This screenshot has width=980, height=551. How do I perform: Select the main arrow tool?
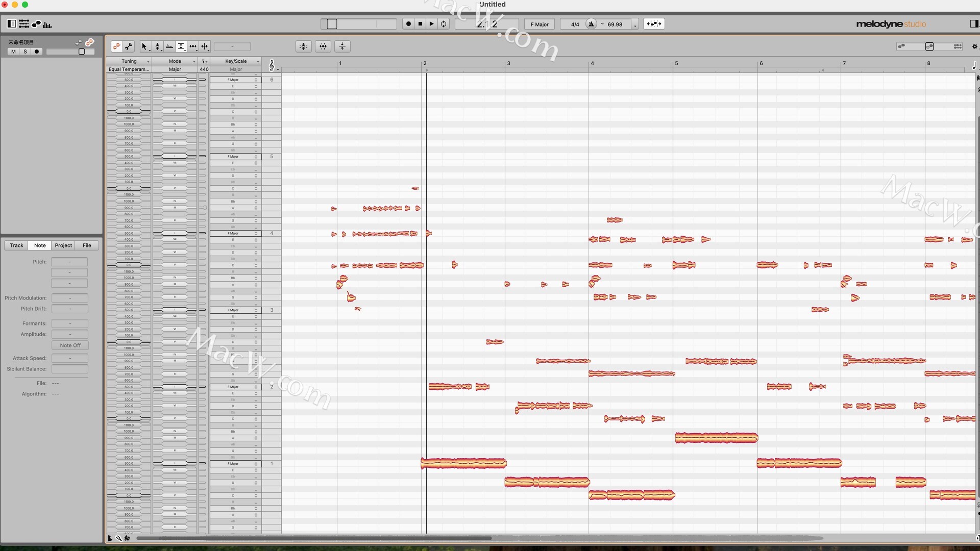[x=144, y=46]
